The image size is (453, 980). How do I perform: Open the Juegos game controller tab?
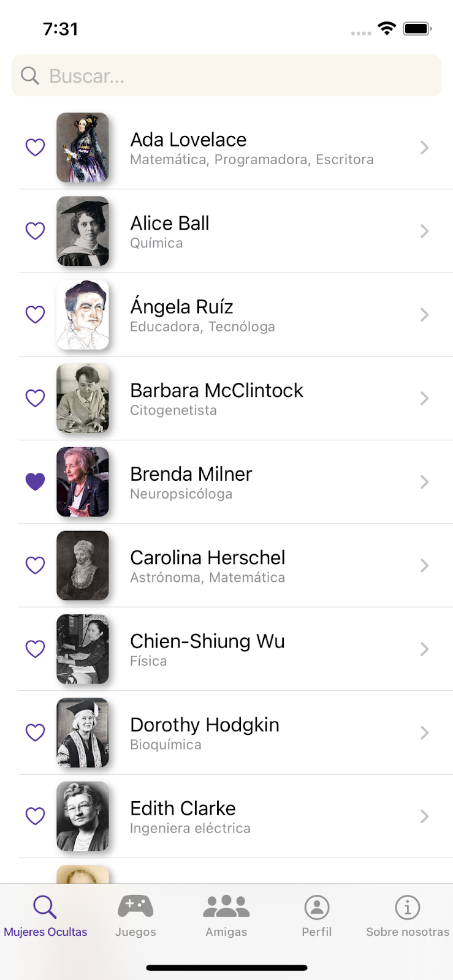(135, 907)
